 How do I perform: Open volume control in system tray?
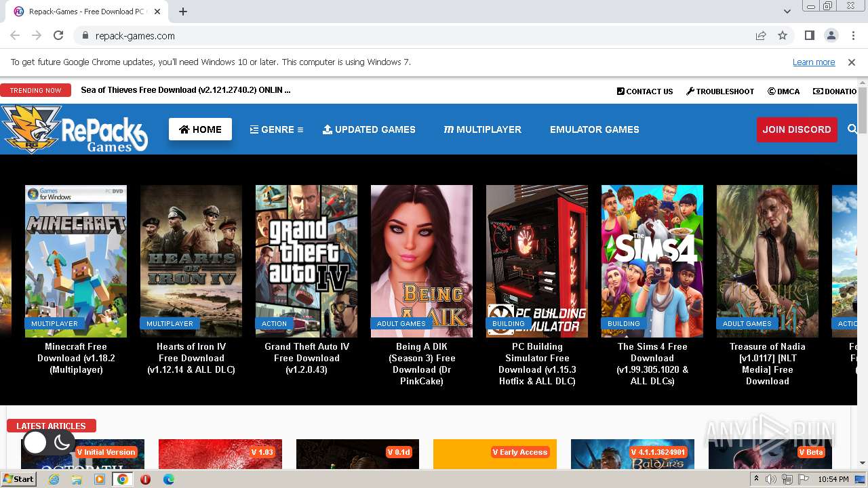tap(771, 479)
